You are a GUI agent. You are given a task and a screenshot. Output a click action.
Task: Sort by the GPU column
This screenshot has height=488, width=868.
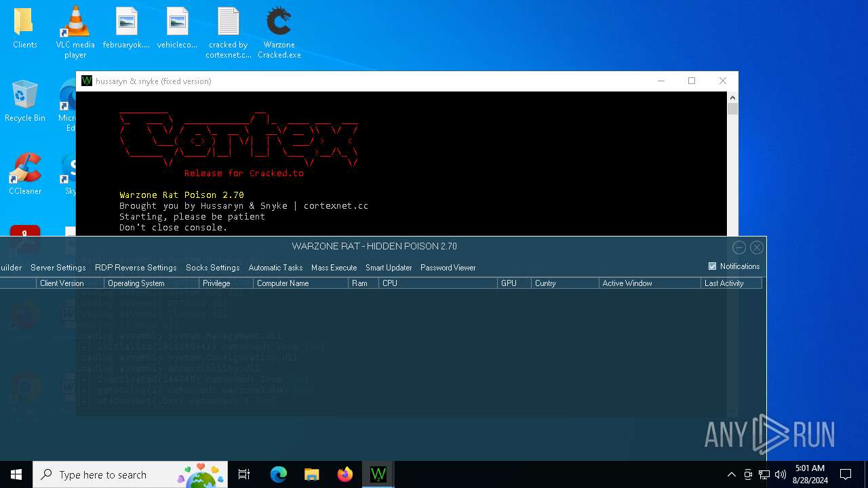point(514,283)
